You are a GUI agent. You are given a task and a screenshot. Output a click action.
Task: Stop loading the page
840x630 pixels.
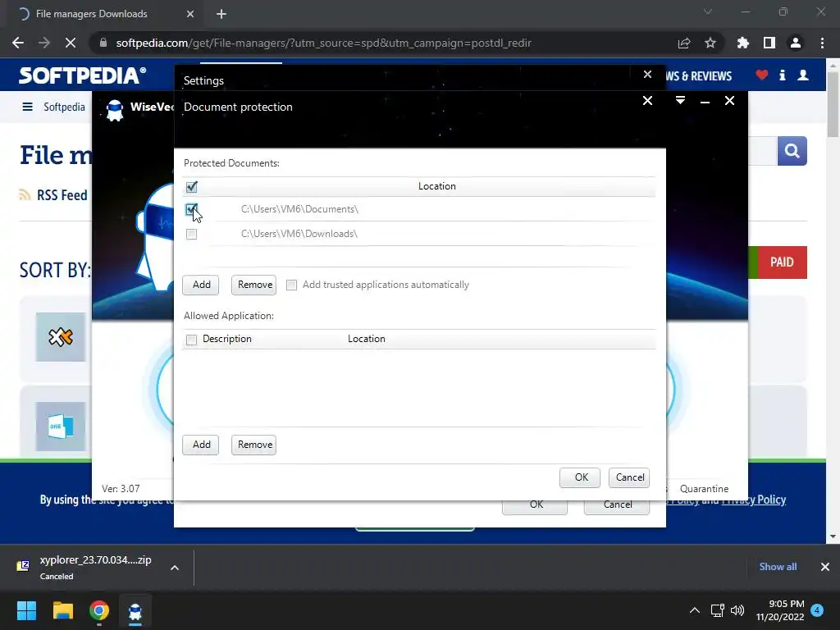(x=71, y=43)
